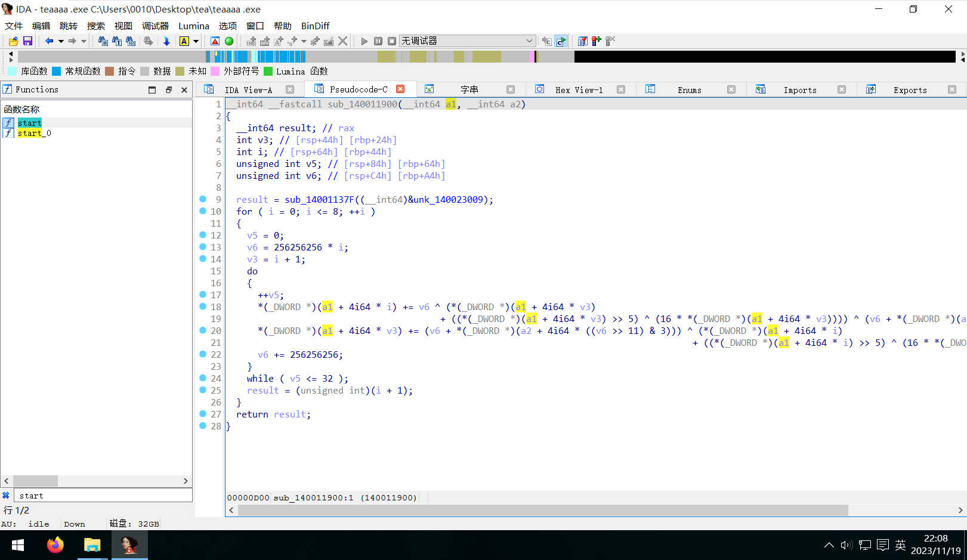Open the 视图 menu
This screenshot has width=967, height=560.
click(123, 26)
